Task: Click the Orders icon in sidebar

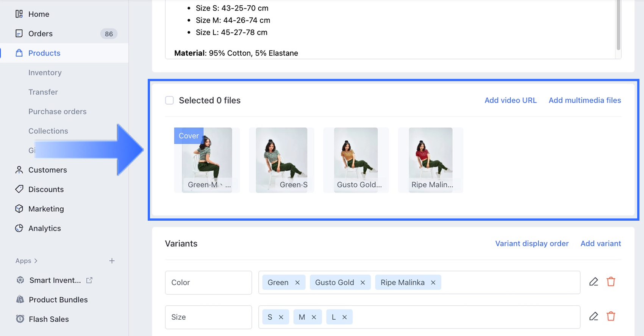Action: [19, 33]
